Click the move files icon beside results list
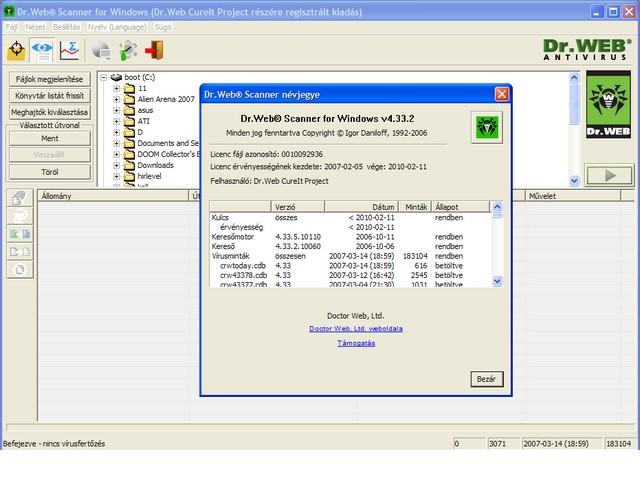Image resolution: width=640 pixels, height=480 pixels. (20, 234)
